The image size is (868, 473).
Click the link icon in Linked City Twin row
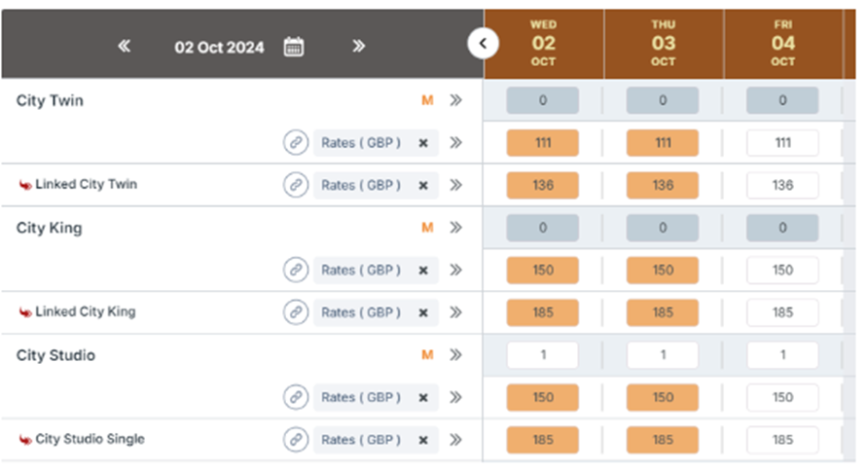[x=296, y=185]
